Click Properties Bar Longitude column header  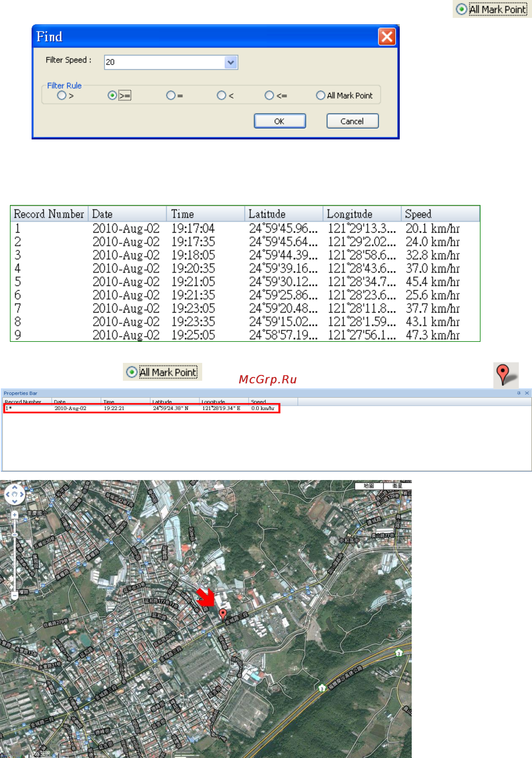224,402
